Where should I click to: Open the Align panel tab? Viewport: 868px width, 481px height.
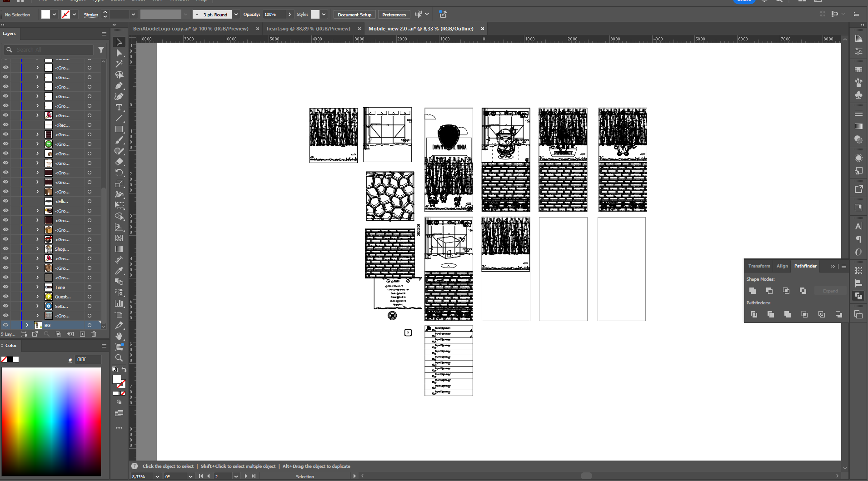click(782, 266)
